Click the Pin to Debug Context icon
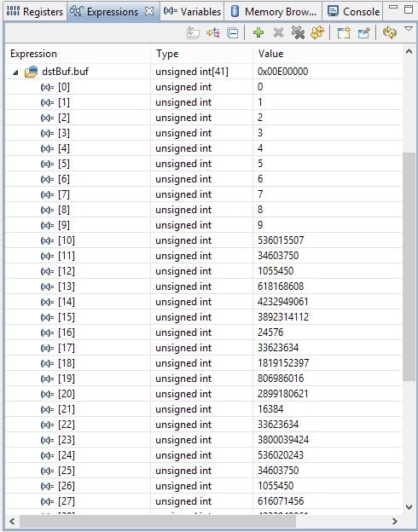 click(363, 33)
